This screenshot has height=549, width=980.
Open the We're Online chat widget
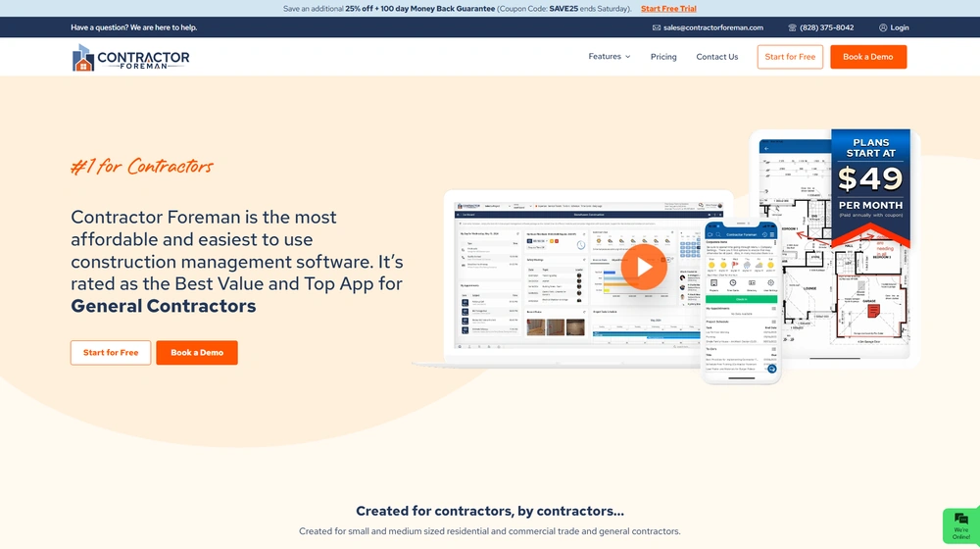[960, 525]
